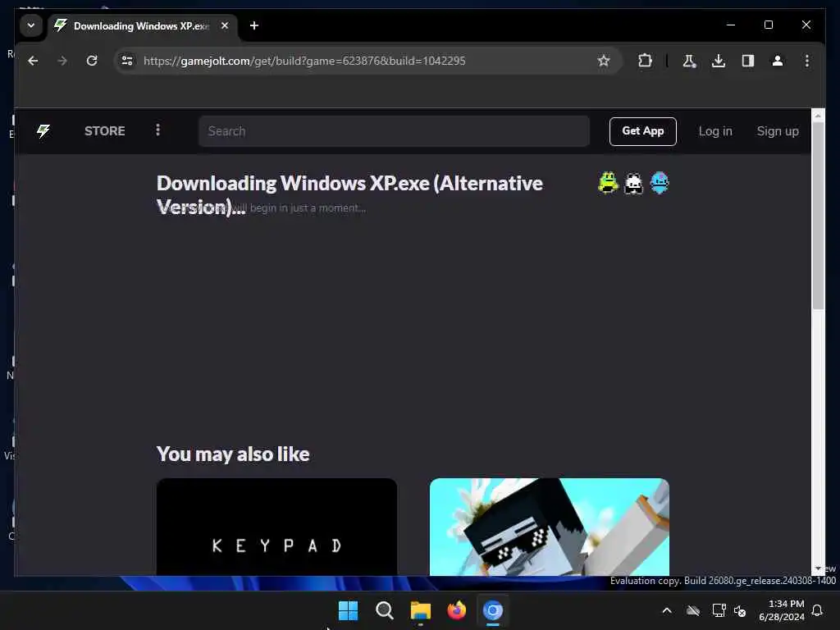
Task: Click the Get App button
Action: [642, 131]
